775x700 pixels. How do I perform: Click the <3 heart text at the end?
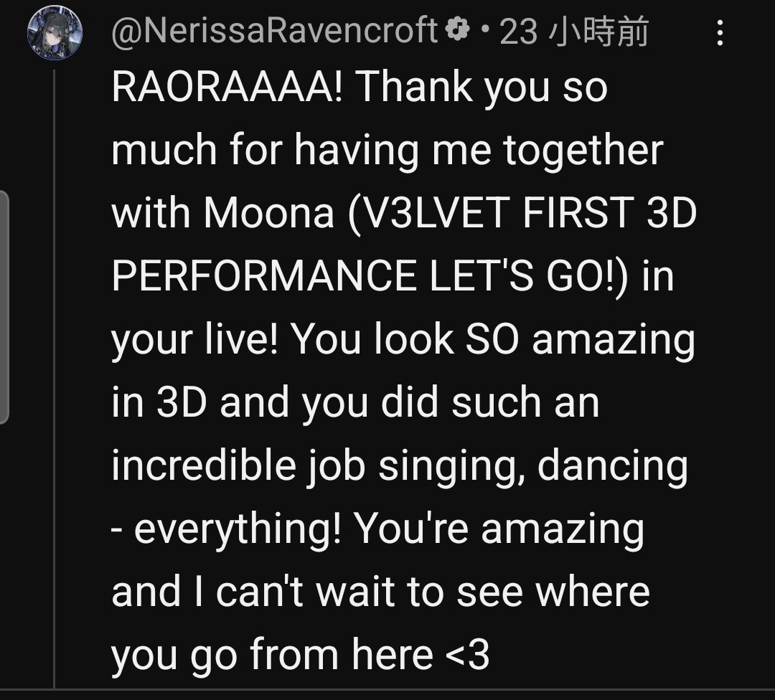[x=467, y=655]
